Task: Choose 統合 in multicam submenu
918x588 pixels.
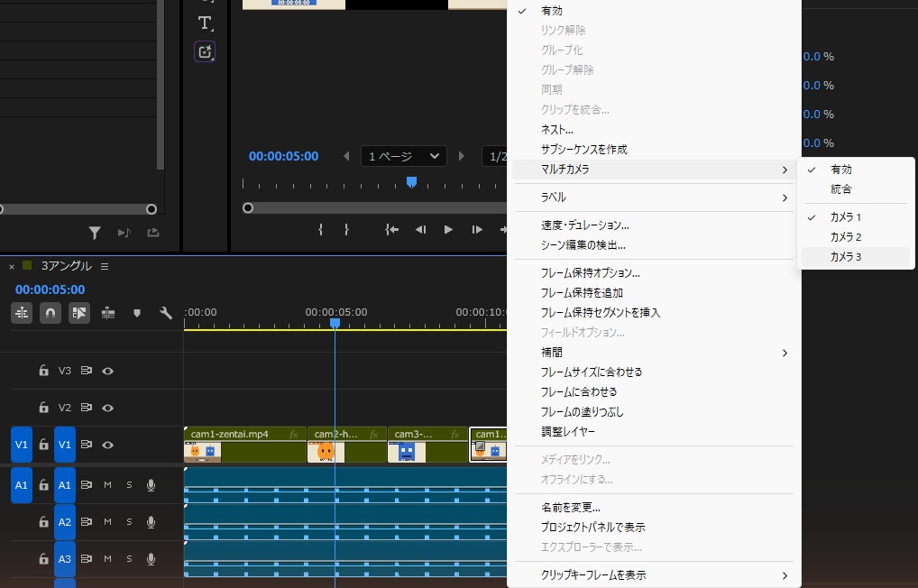Action: [x=856, y=189]
